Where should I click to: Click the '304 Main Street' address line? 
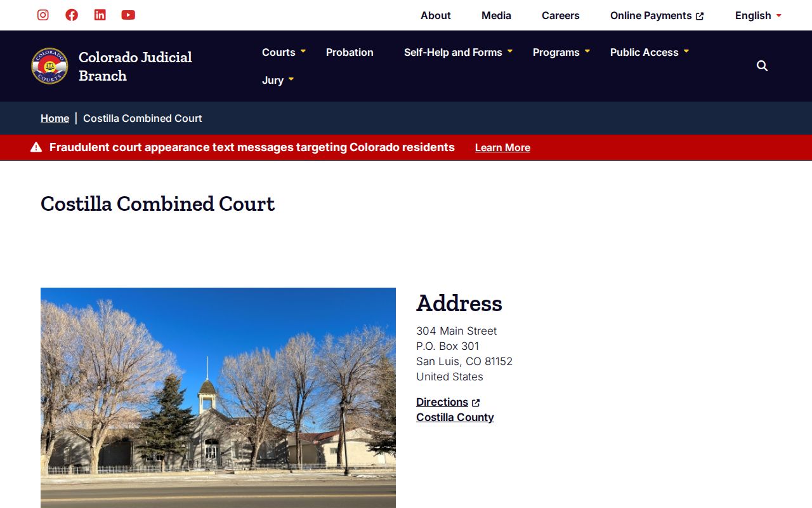point(457,331)
